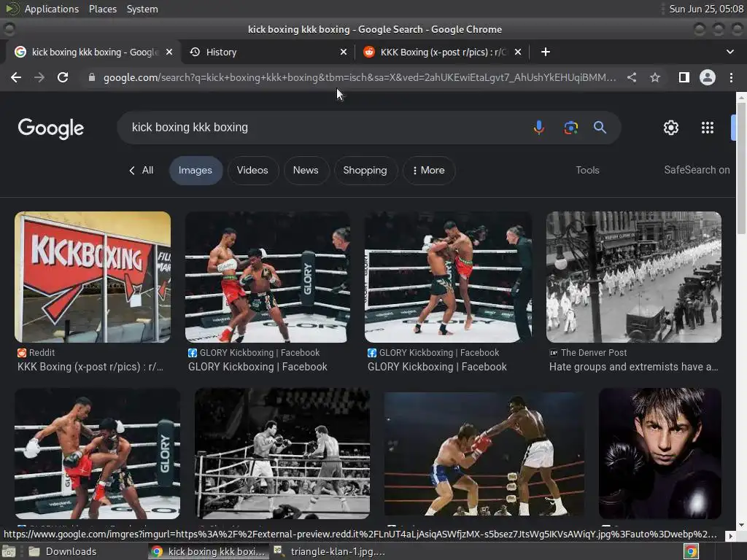Image resolution: width=747 pixels, height=560 pixels.
Task: Click the forward navigation arrow
Action: (x=39, y=77)
